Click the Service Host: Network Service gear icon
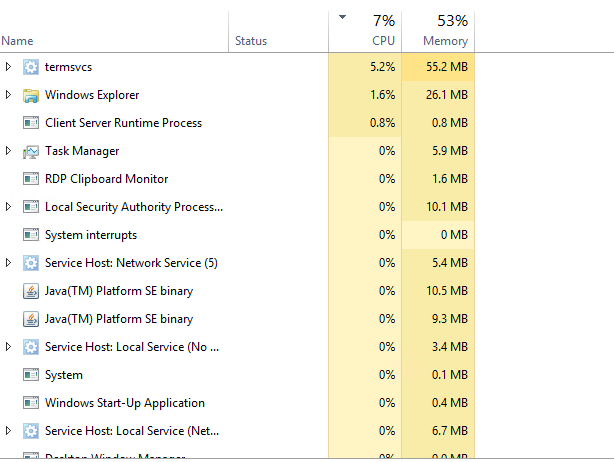 [31, 263]
